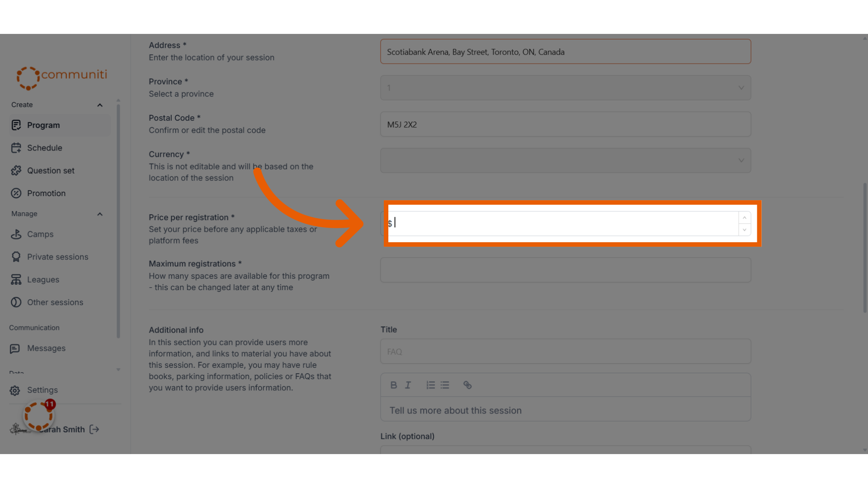Image resolution: width=868 pixels, height=488 pixels.
Task: Click Sarah Smith profile name
Action: pos(62,429)
